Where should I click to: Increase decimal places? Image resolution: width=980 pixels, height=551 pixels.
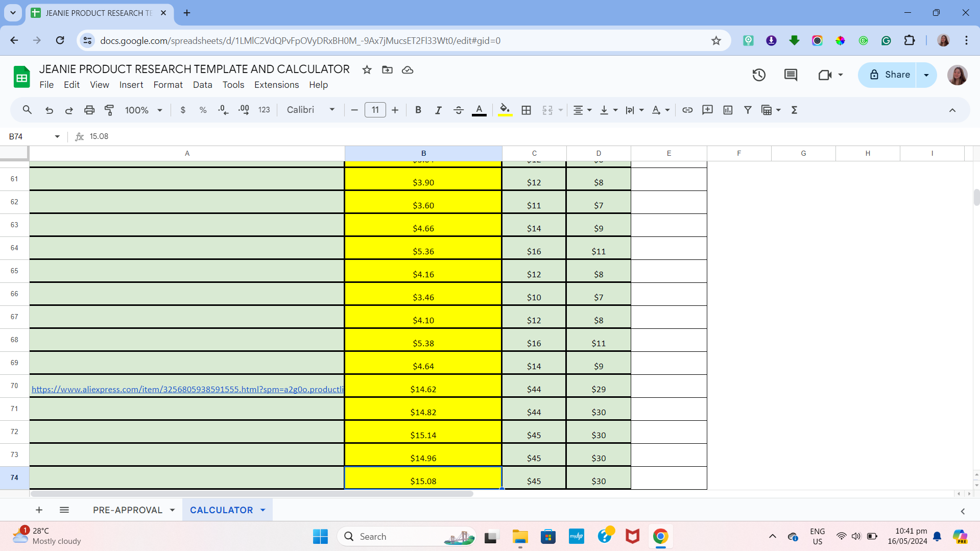pyautogui.click(x=244, y=110)
